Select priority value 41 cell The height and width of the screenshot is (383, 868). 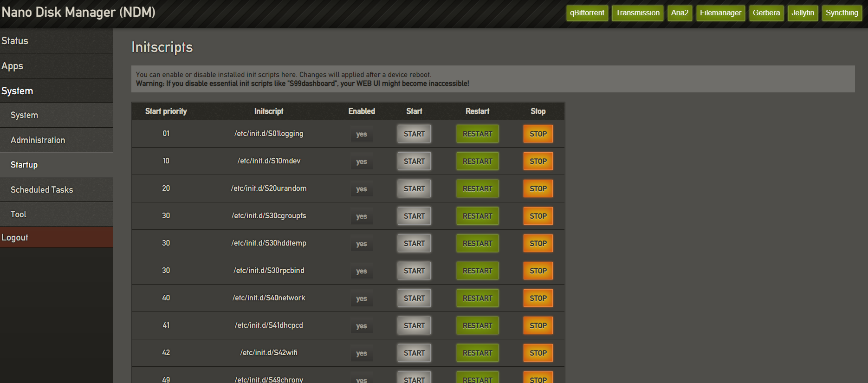click(166, 325)
